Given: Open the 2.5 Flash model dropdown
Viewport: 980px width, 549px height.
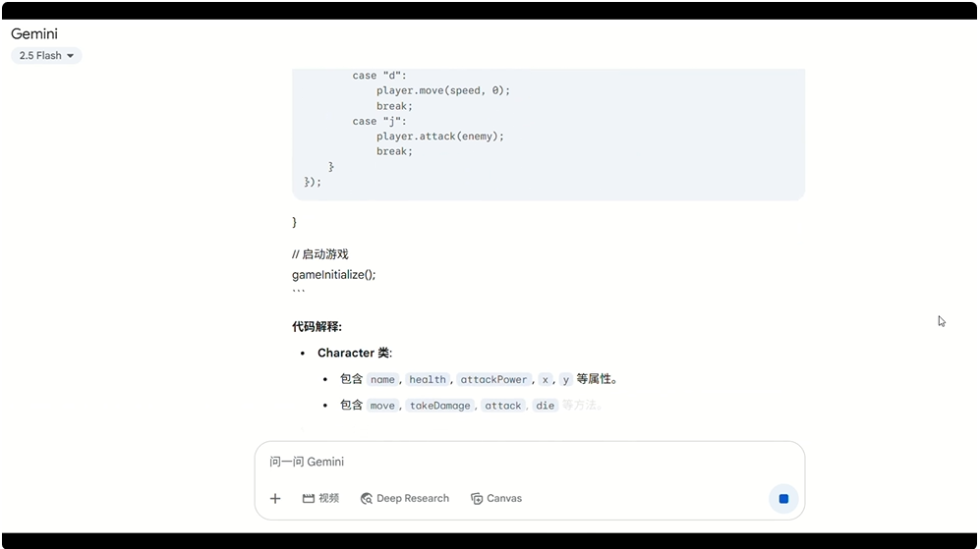Looking at the screenshot, I should (46, 56).
